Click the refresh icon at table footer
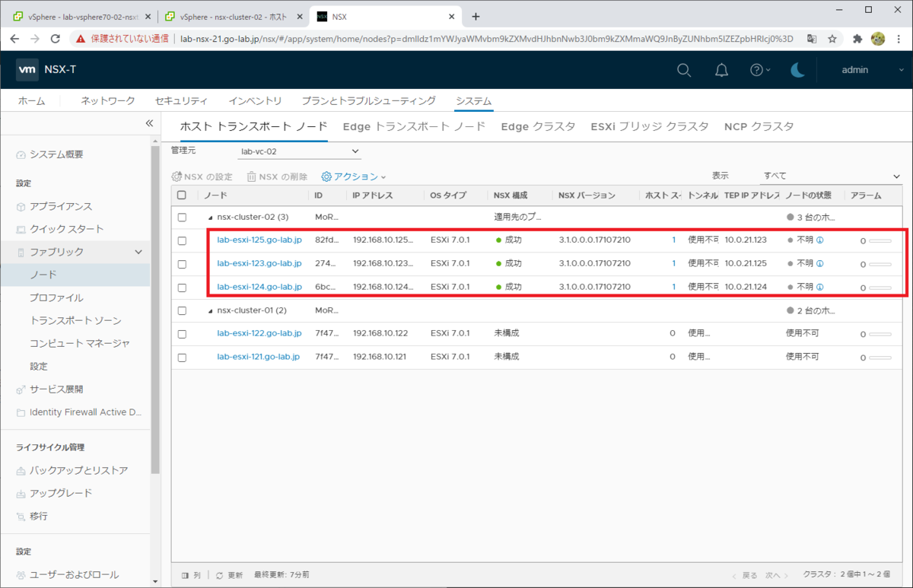Screen dimensions: 913x588 (219, 576)
